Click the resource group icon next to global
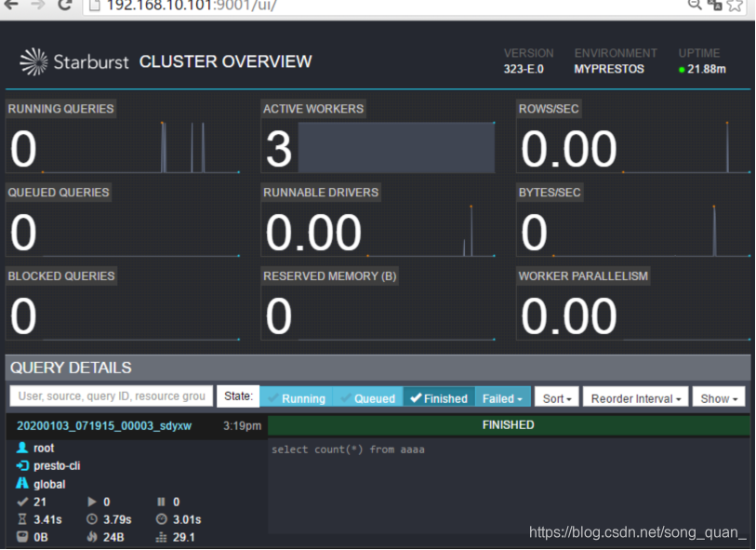Screen dimensions: 756x550 pos(22,483)
